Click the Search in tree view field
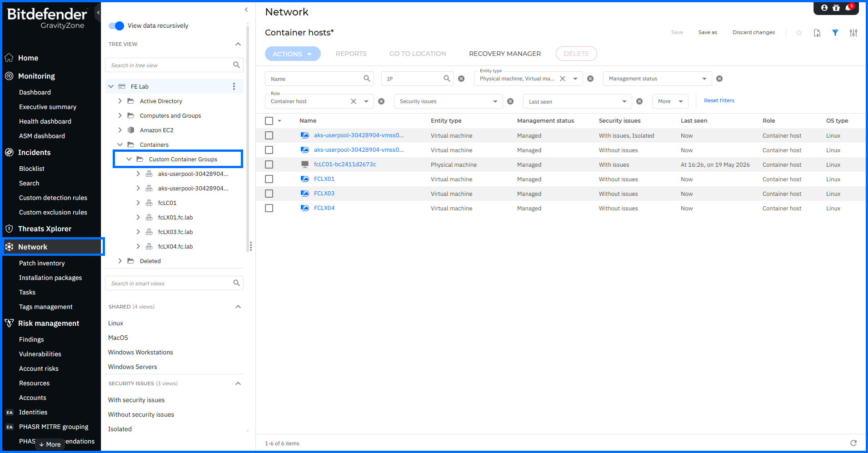Screen dimensions: 868x453 click(174, 65)
